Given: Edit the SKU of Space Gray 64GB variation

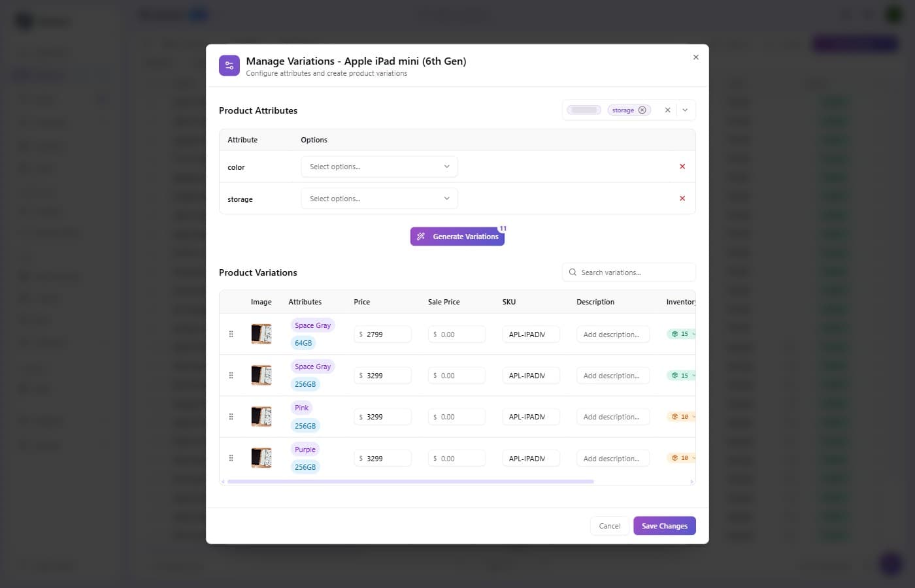Looking at the screenshot, I should (x=531, y=334).
